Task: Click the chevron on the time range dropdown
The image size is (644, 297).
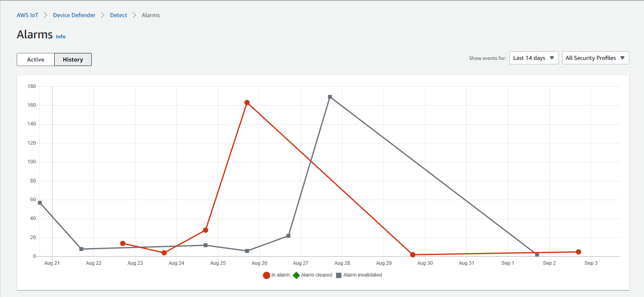Action: [552, 58]
